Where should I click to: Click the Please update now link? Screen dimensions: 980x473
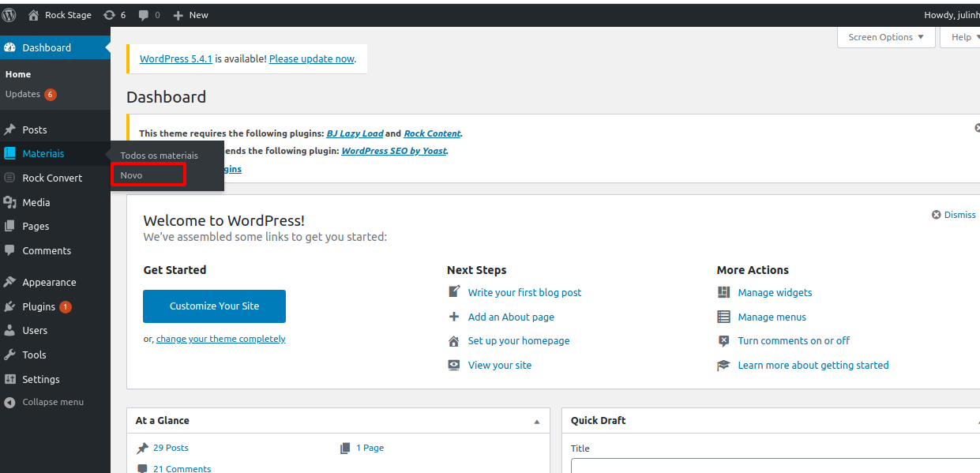pyautogui.click(x=311, y=58)
